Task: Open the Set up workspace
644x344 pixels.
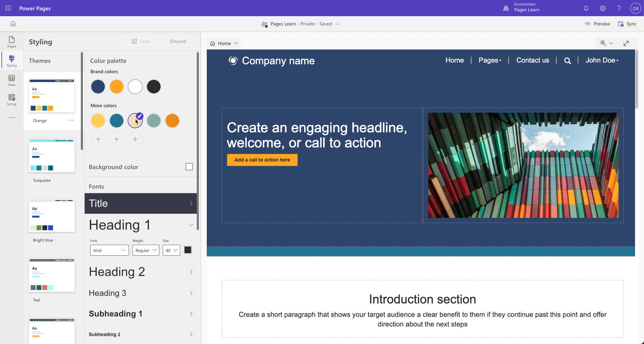Action: (12, 100)
